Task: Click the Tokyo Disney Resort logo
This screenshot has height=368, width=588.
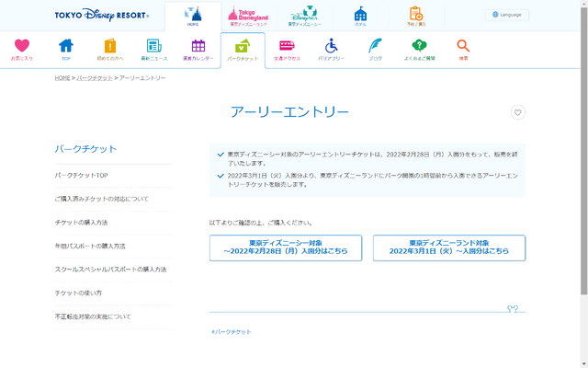Action: (x=102, y=16)
